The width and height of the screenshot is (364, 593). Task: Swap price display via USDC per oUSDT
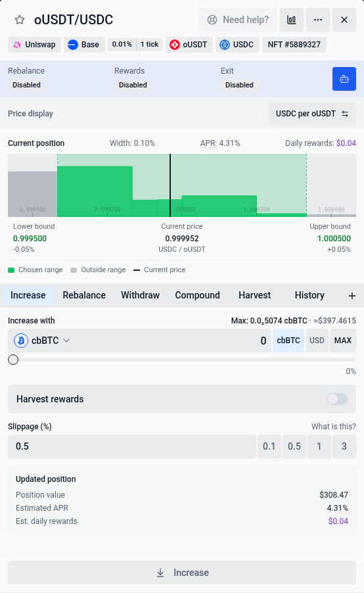click(312, 114)
